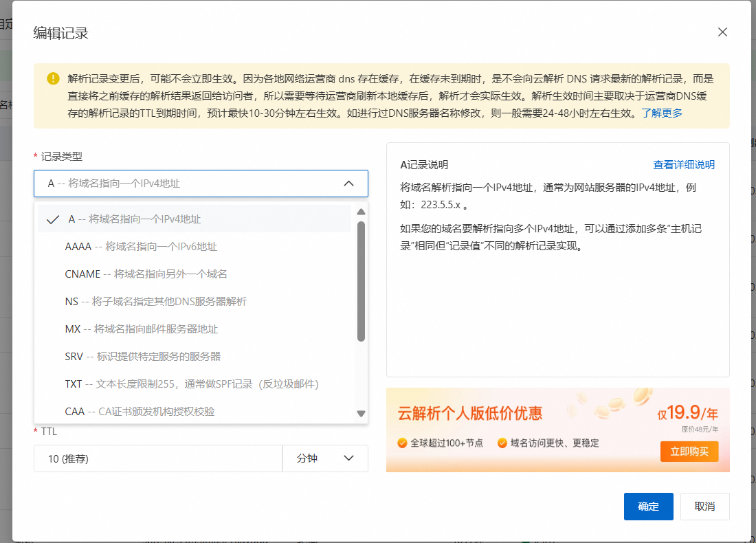Click scrollbar down arrow in record list

pos(361,413)
